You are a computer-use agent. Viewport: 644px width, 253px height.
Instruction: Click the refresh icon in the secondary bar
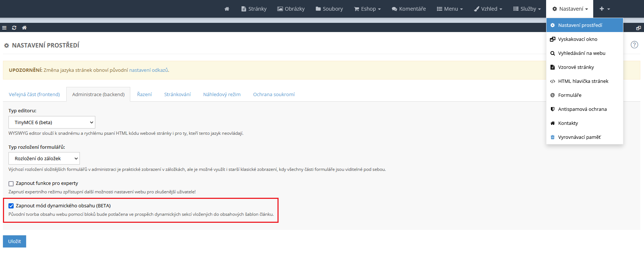(14, 28)
